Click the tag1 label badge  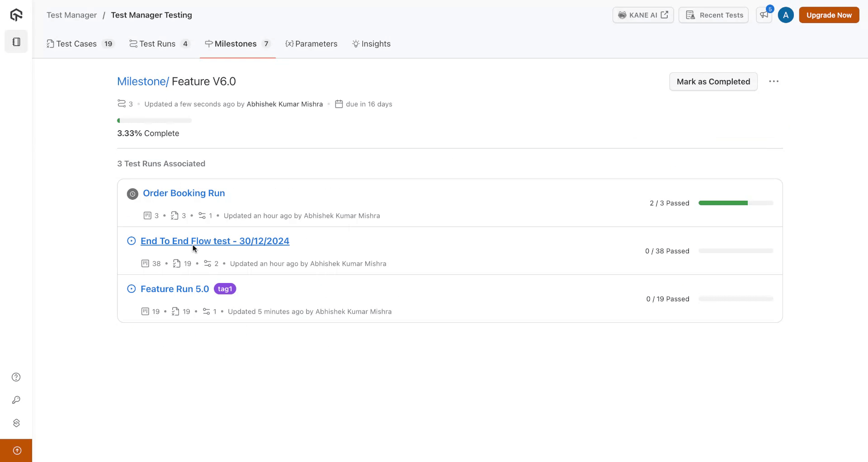click(x=225, y=289)
